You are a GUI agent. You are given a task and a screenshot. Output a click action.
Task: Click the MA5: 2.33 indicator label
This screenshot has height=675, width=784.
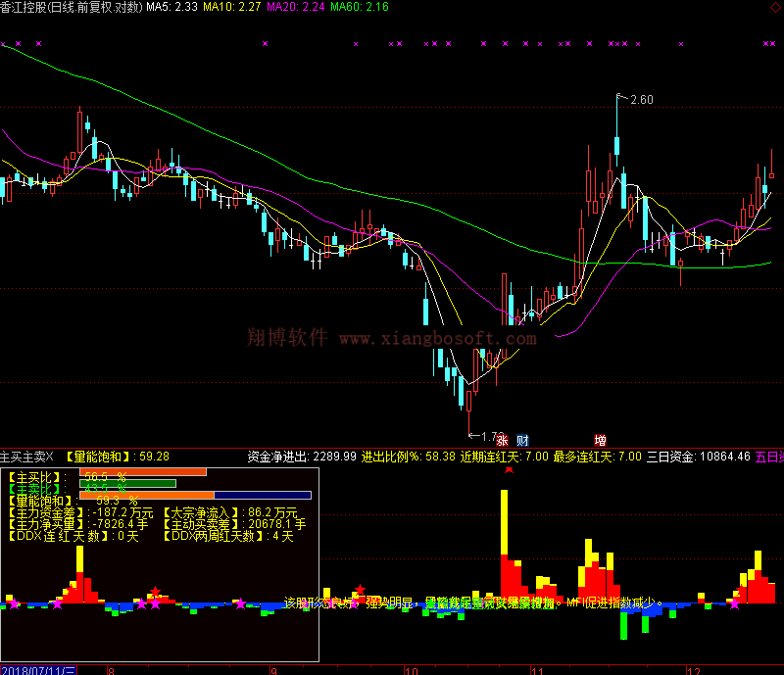[x=172, y=7]
